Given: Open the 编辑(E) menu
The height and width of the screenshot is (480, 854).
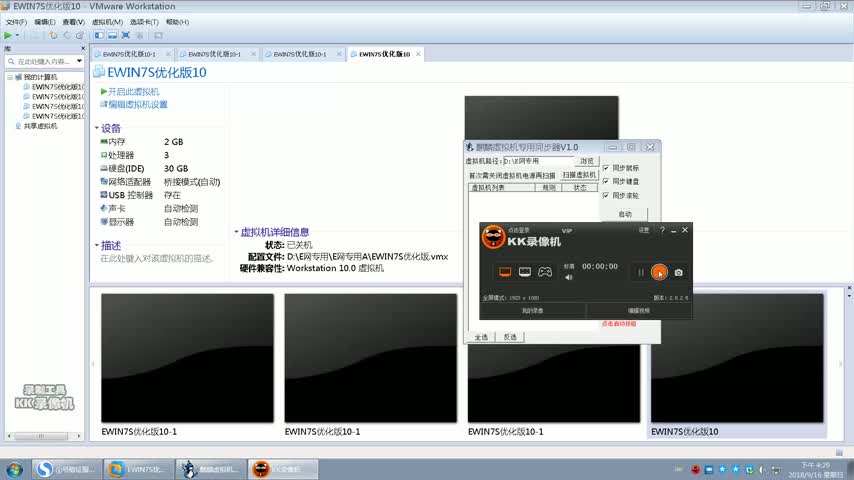Looking at the screenshot, I should (x=45, y=22).
